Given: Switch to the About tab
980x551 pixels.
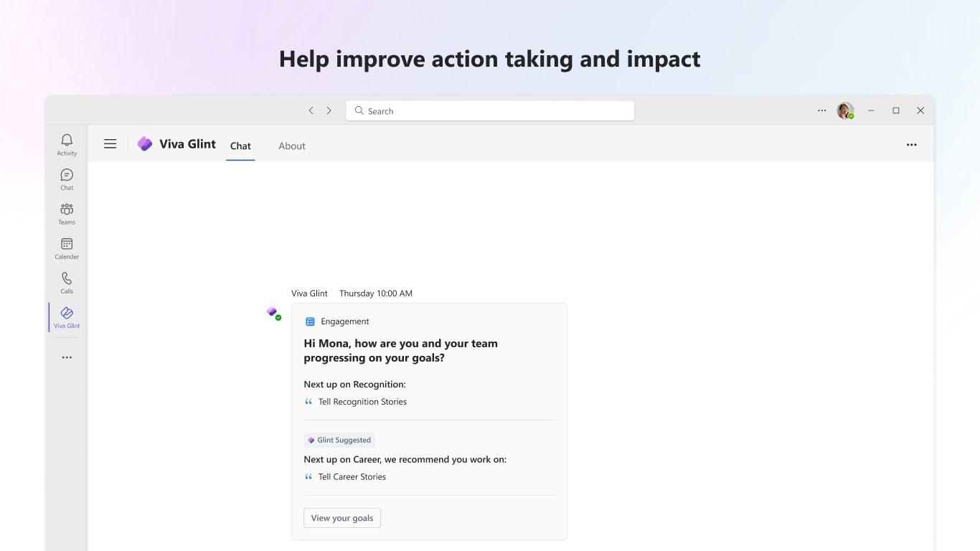Looking at the screenshot, I should [x=292, y=146].
